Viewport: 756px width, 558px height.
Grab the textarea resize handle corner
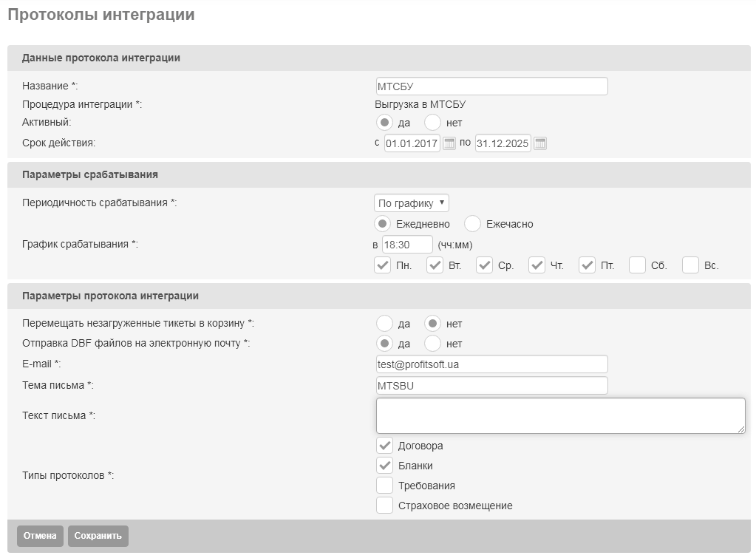(x=741, y=429)
